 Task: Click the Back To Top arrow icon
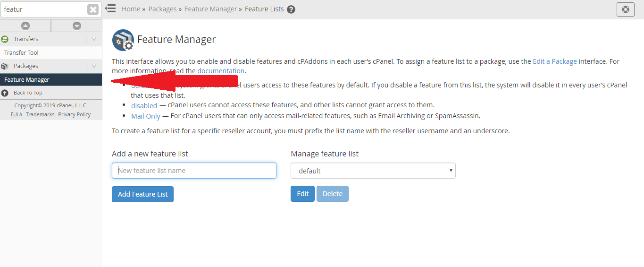[x=5, y=93]
